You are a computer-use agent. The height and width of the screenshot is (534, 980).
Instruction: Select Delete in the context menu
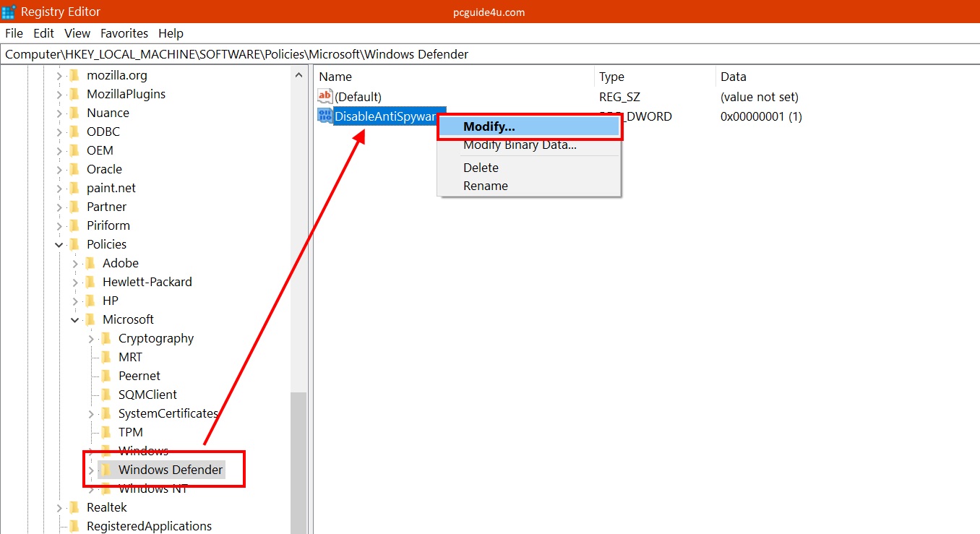point(481,168)
